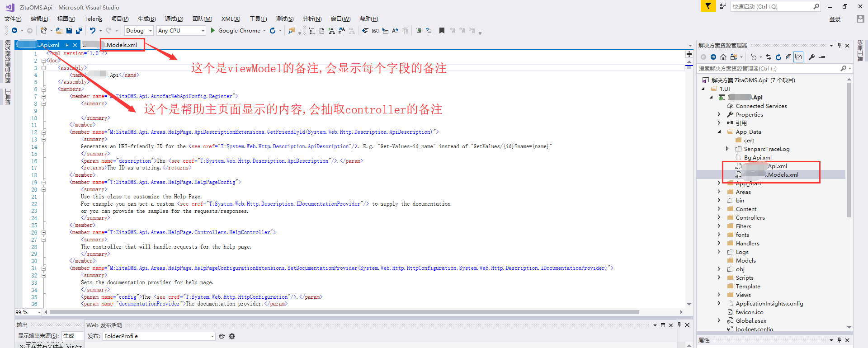
Task: Refresh the Solution Explorer tree
Action: tap(778, 57)
